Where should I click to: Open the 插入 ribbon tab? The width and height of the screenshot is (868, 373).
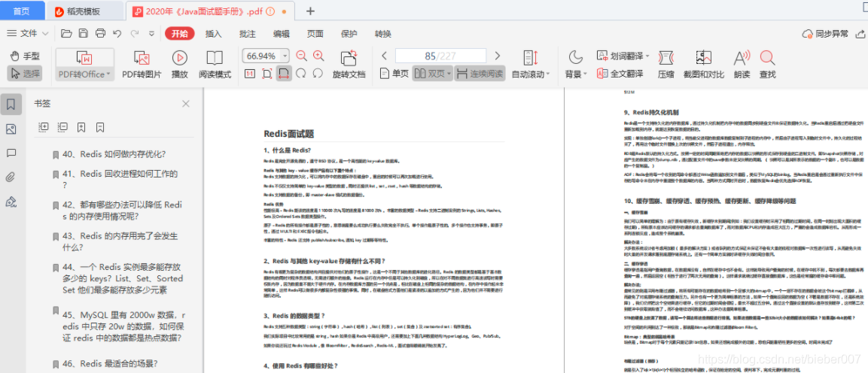[x=214, y=33]
